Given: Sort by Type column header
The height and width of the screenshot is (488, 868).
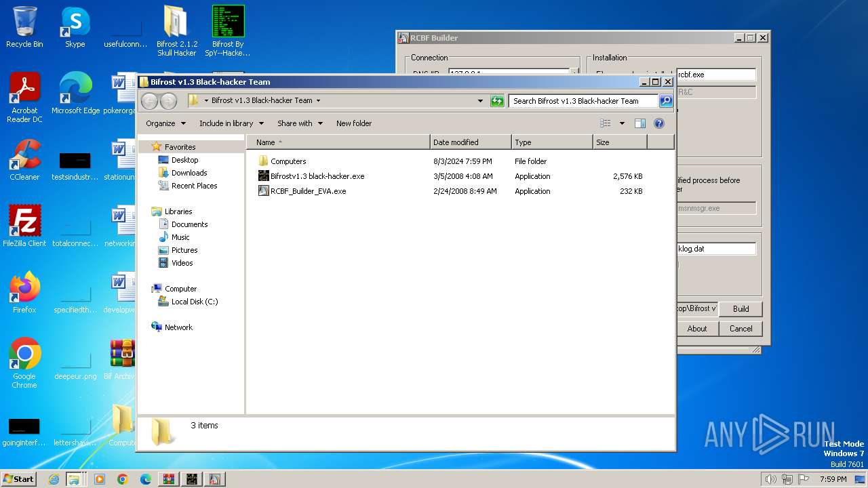Looking at the screenshot, I should pyautogui.click(x=552, y=142).
